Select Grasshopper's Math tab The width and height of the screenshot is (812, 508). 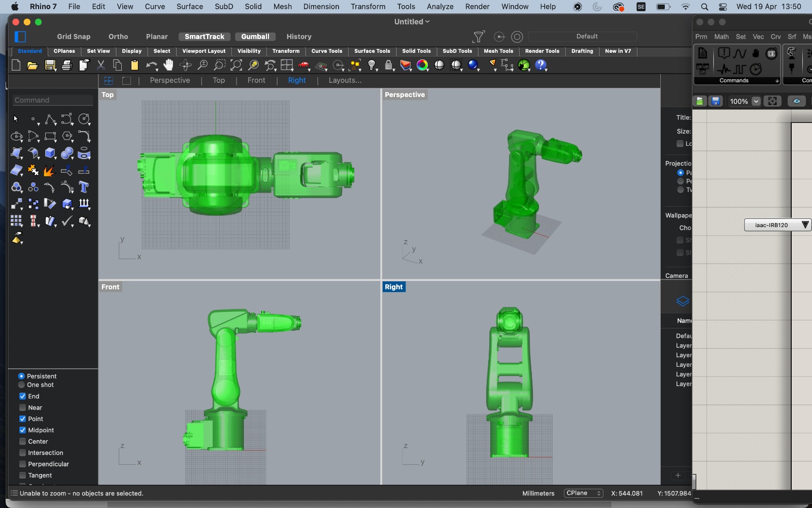point(721,37)
